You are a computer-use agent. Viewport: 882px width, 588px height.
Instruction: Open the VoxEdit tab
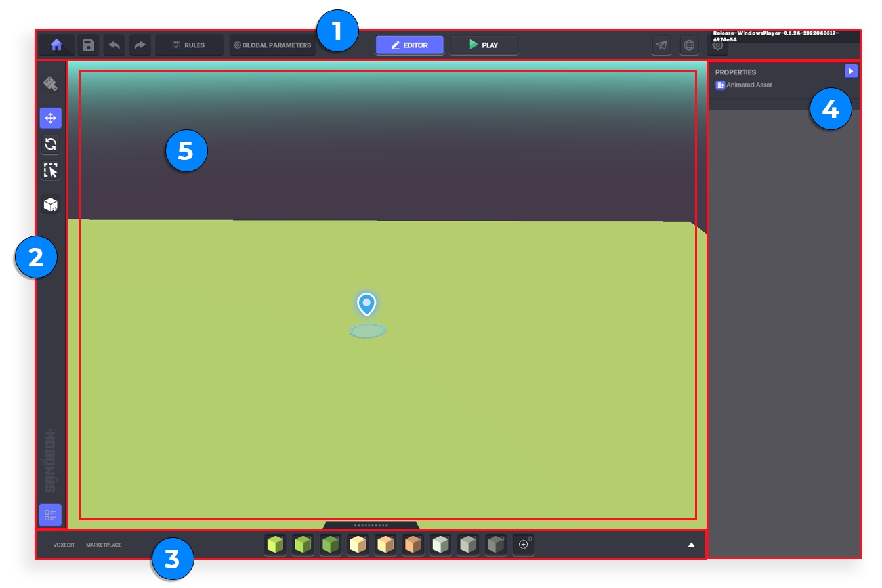point(64,545)
